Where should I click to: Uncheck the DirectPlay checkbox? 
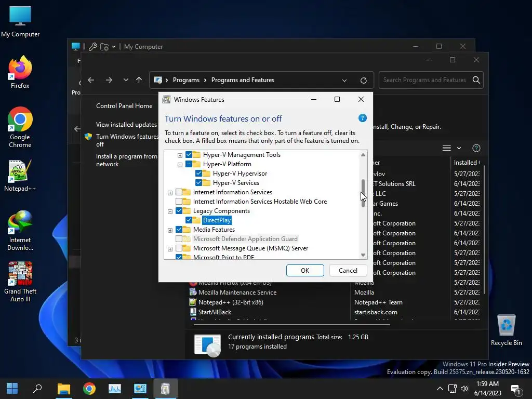[189, 220]
